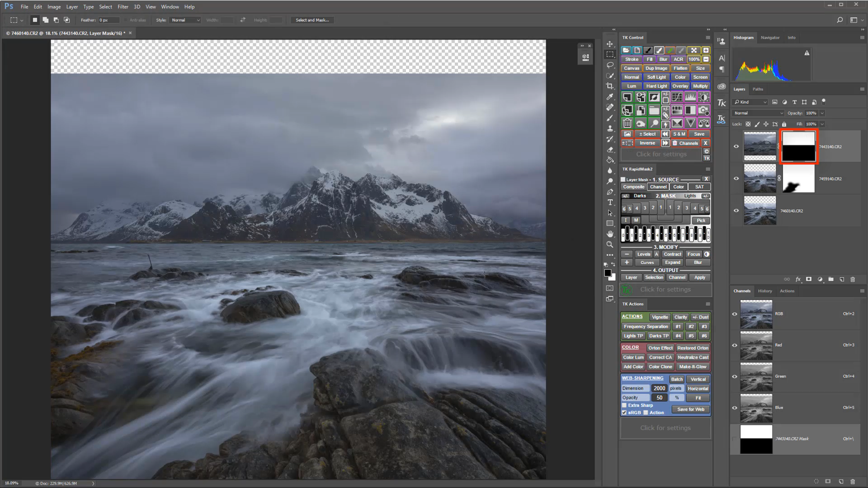Select the Lasso tool

tap(610, 65)
